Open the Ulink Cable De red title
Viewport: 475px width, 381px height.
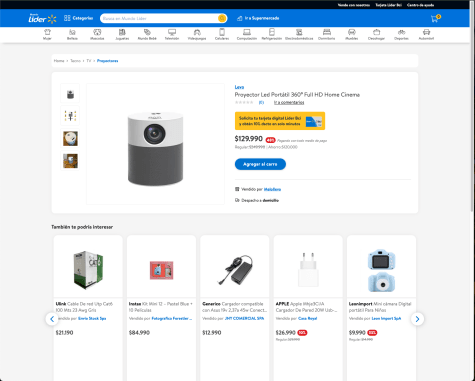(x=84, y=307)
